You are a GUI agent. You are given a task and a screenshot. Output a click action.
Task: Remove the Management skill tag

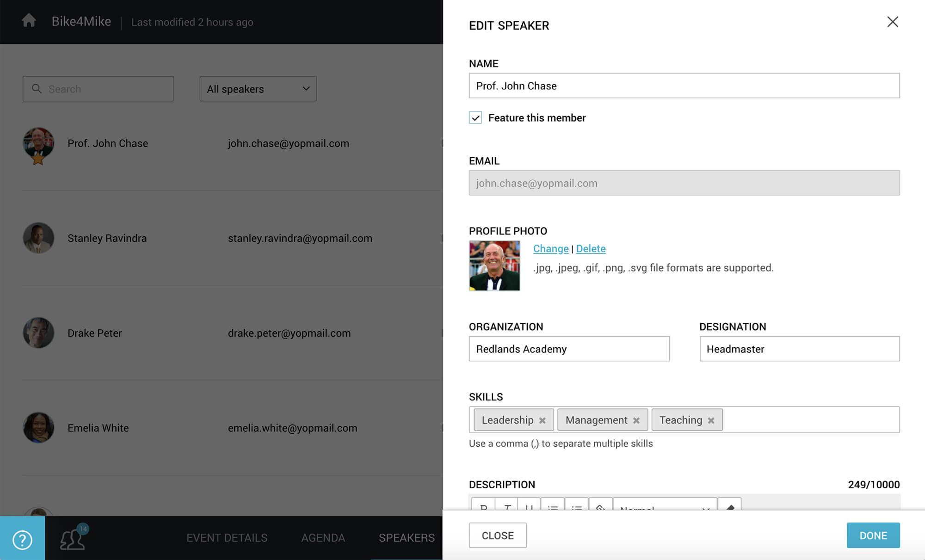coord(636,420)
